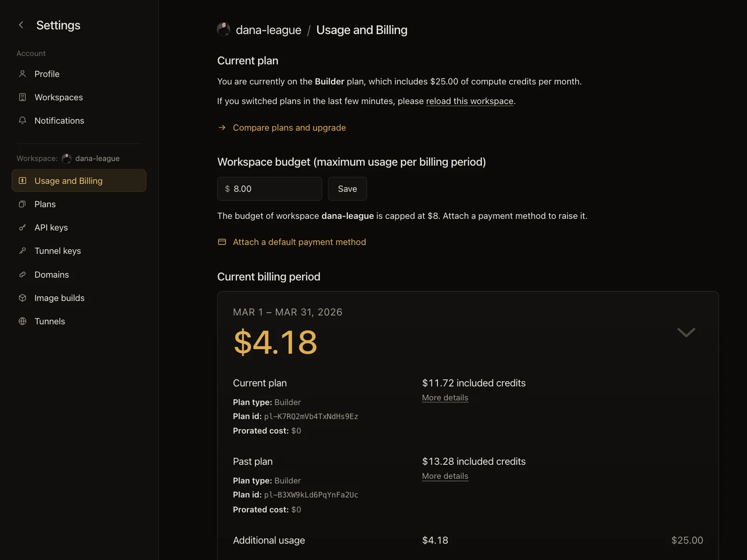Open More details for current plan credits
The width and height of the screenshot is (747, 560).
445,398
